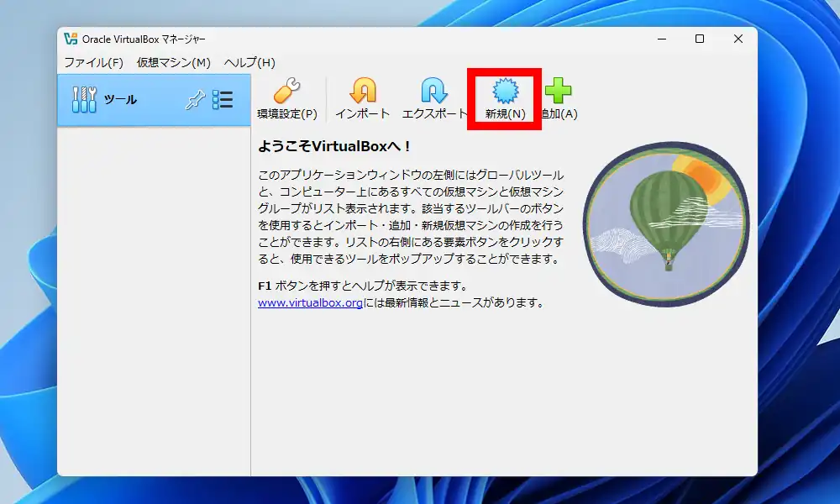This screenshot has width=840, height=504.
Task: Click the VirtualBox logo in the title bar
Action: 71,38
